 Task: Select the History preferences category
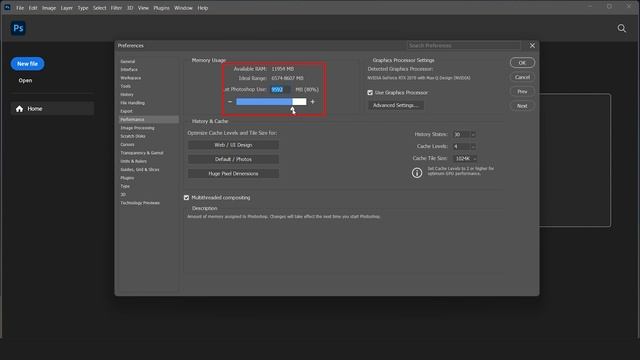pyautogui.click(x=127, y=94)
